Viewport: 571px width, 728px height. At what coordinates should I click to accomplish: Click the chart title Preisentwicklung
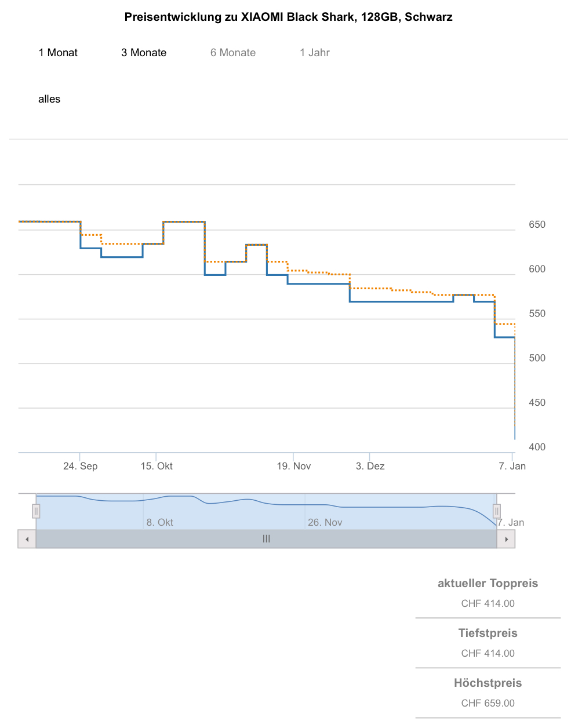pos(289,17)
